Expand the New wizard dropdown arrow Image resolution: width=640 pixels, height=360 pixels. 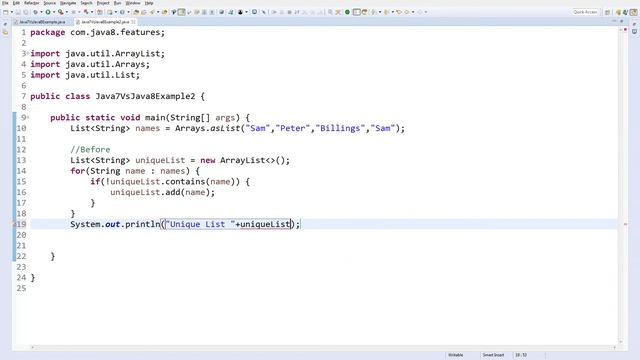[12, 12]
